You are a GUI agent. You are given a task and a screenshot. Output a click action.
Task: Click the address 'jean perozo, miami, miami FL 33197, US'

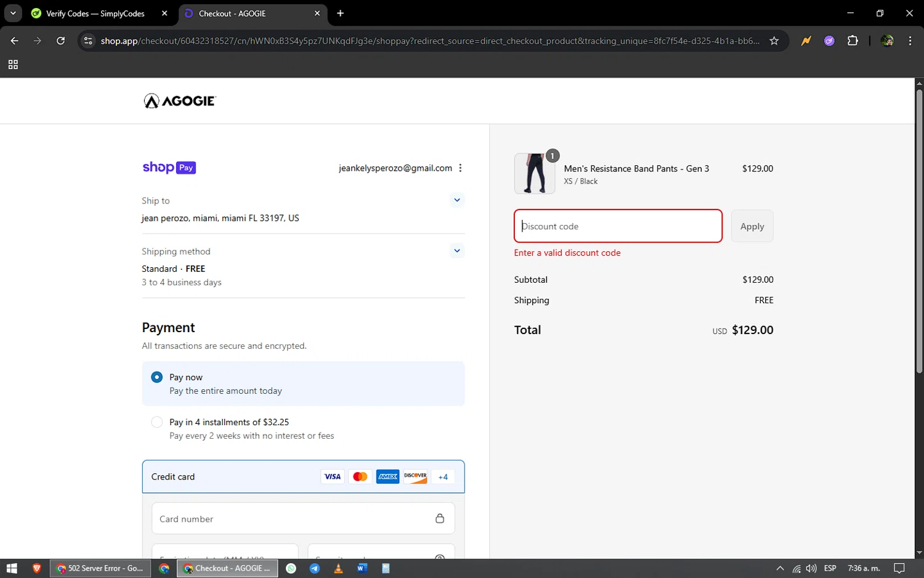(x=221, y=218)
